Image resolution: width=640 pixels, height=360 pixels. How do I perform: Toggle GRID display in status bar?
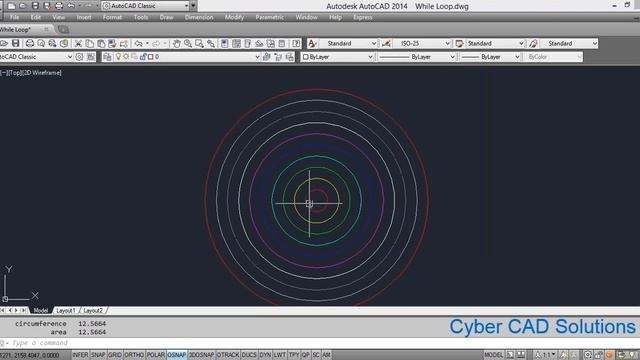[115, 355]
